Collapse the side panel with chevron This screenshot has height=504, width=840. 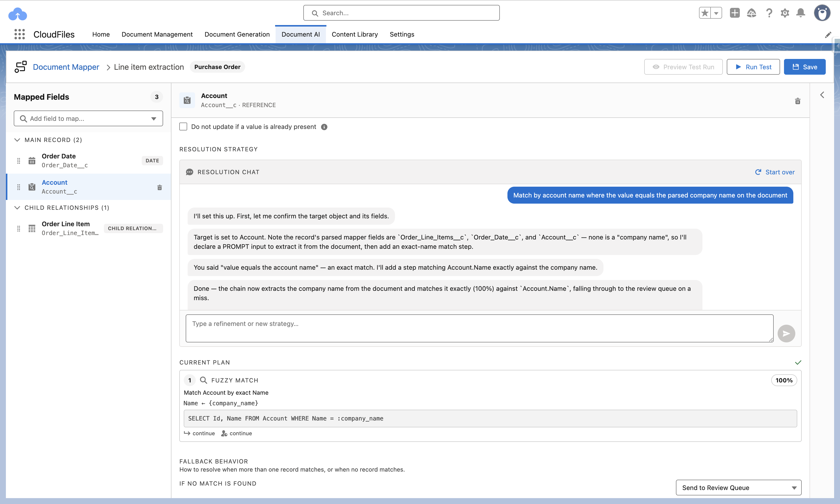pyautogui.click(x=822, y=95)
